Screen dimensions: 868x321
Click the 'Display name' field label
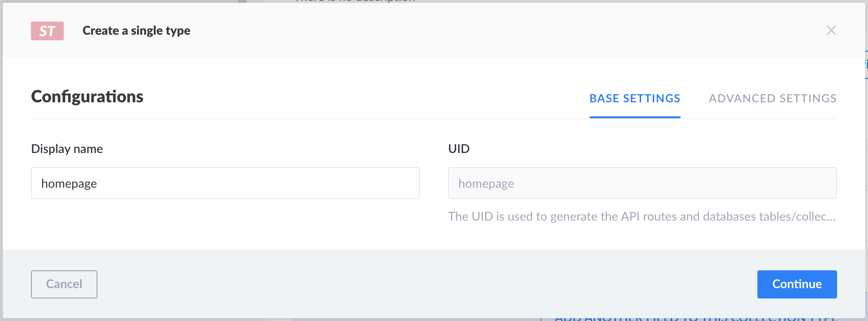pos(67,149)
